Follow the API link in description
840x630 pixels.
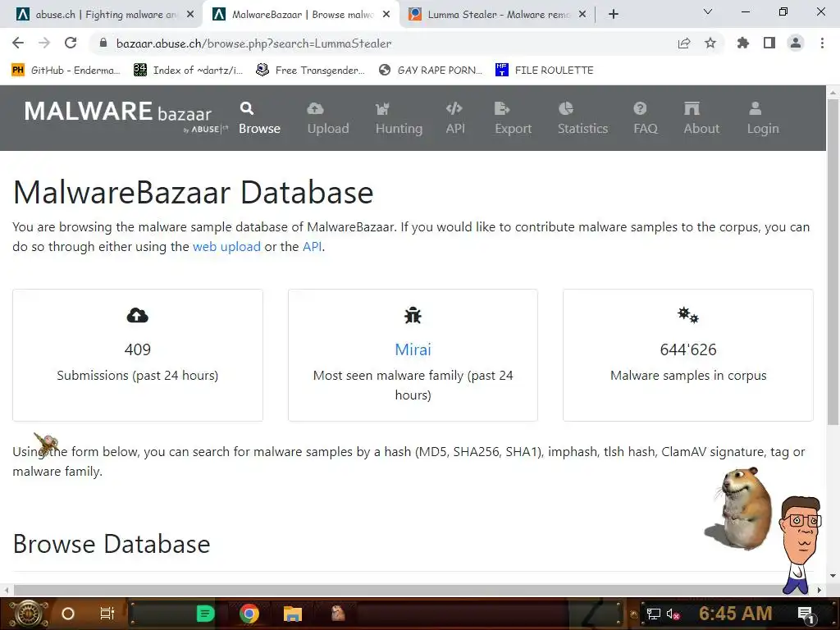(313, 246)
